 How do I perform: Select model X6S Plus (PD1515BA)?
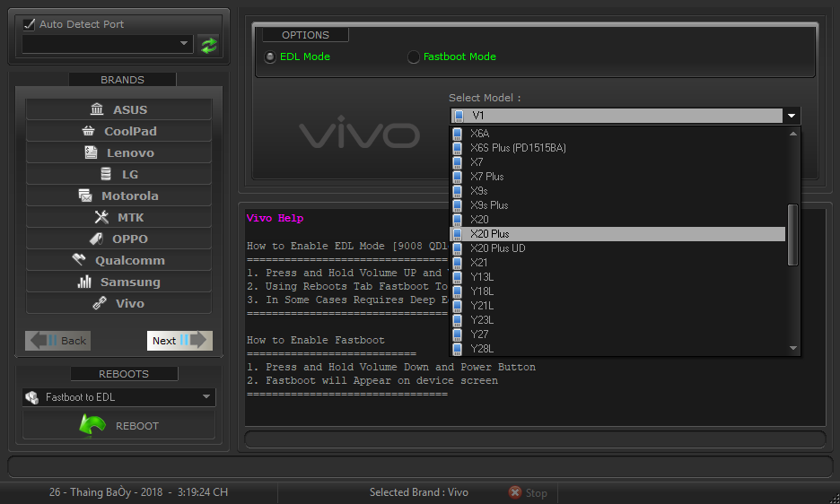click(x=617, y=148)
